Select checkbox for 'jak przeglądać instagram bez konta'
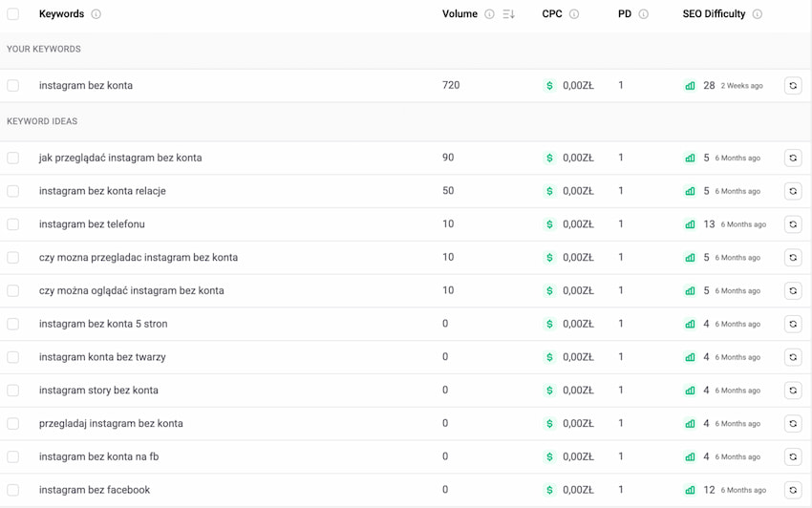The width and height of the screenshot is (812, 508). click(13, 158)
